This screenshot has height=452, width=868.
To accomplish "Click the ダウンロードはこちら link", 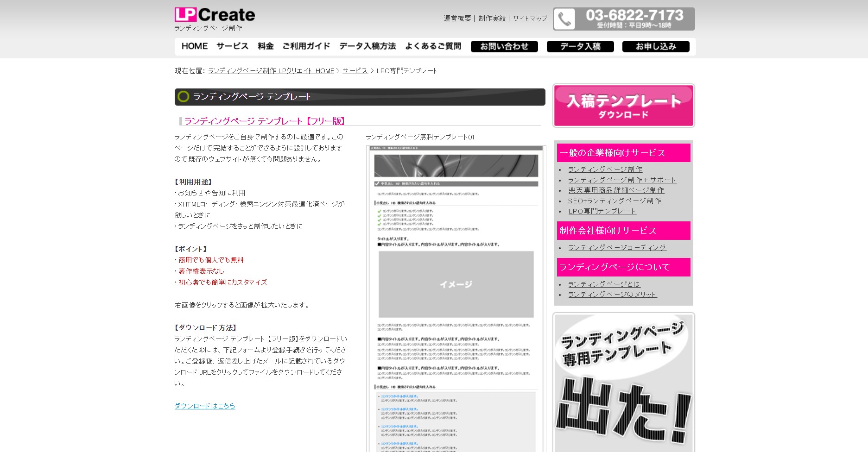I will (205, 406).
